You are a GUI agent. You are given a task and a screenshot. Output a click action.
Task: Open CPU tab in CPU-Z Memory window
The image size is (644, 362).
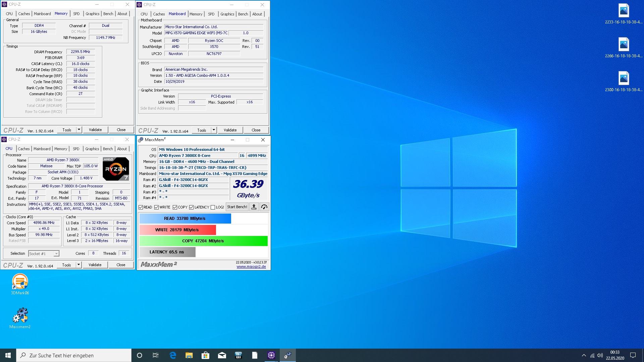(9, 14)
